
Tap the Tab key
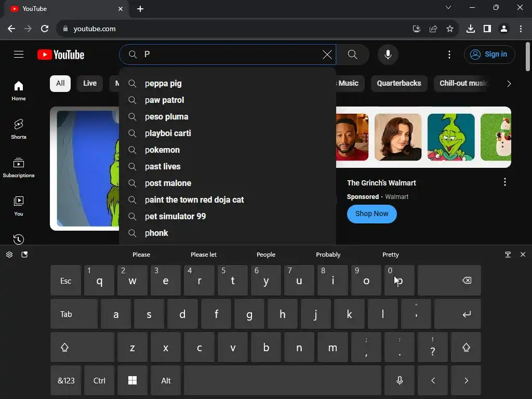tap(74, 314)
